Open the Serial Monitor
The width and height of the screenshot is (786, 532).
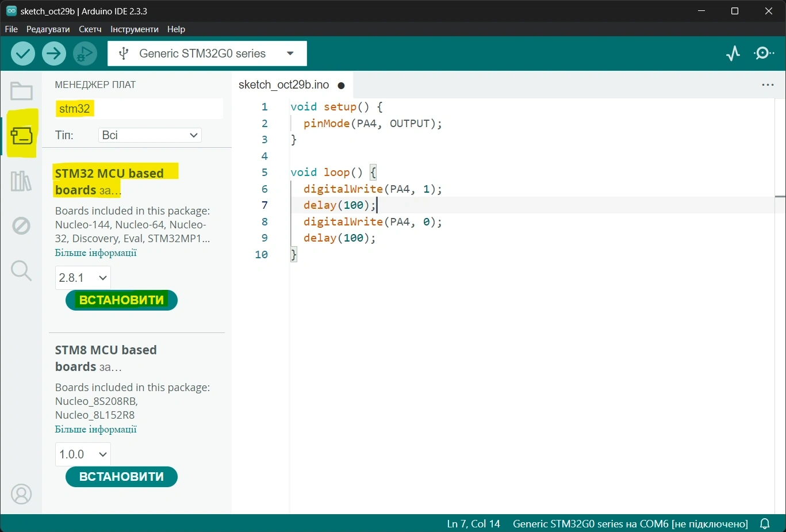pyautogui.click(x=764, y=53)
